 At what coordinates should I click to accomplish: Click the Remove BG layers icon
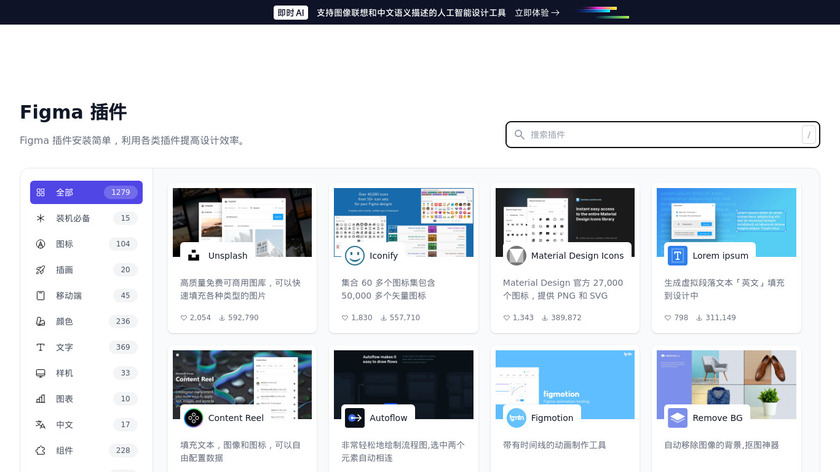(x=678, y=418)
